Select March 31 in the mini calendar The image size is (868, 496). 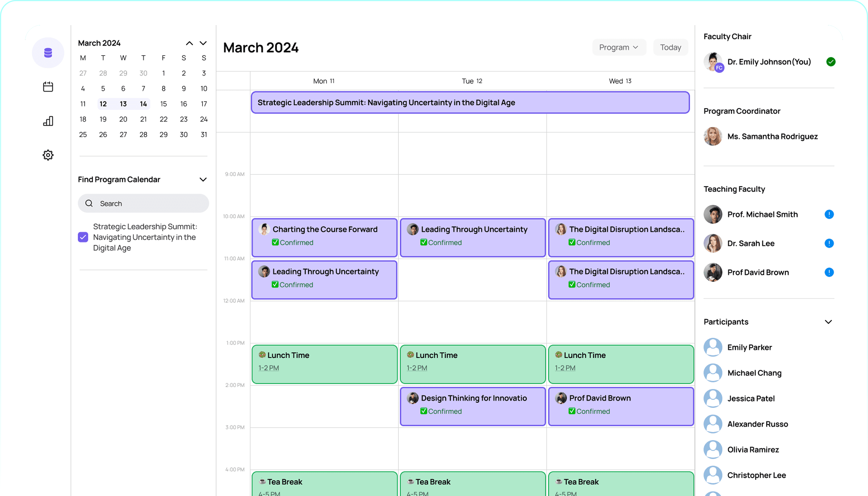(204, 135)
